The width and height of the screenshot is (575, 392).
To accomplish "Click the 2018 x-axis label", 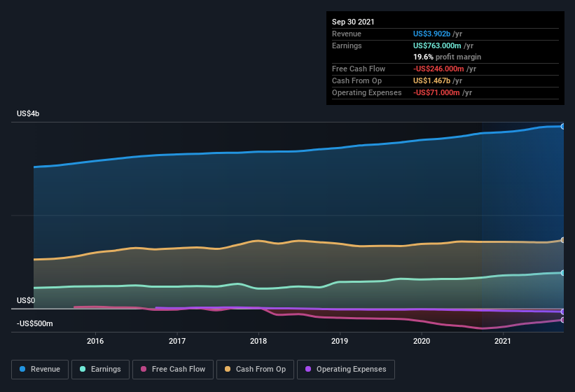I will click(x=258, y=341).
